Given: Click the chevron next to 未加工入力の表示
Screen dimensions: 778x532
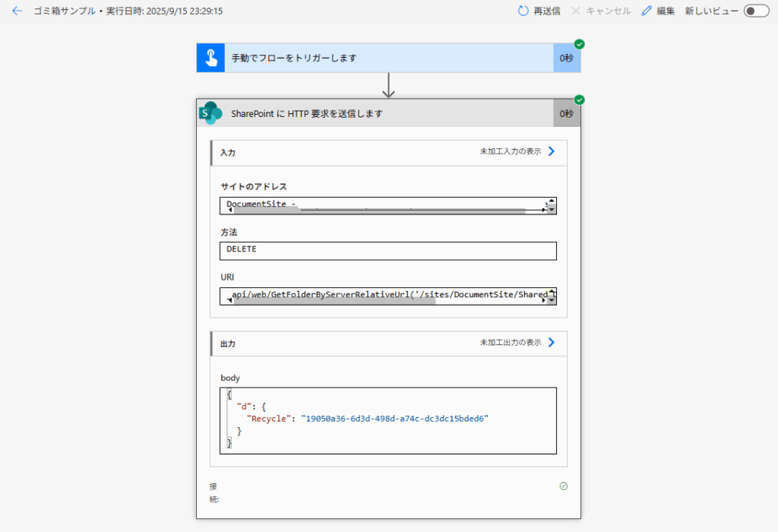Looking at the screenshot, I should (x=552, y=151).
